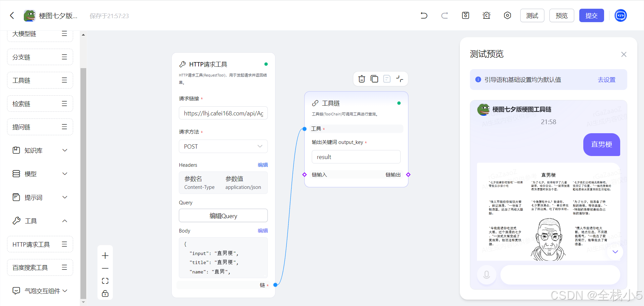The width and height of the screenshot is (644, 306).
Task: Click the 提交 submit button
Action: (x=591, y=15)
